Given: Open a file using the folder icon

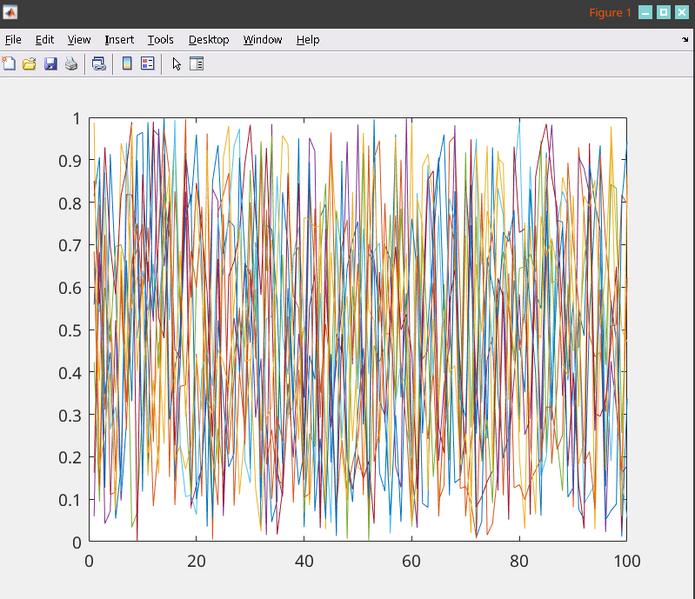Looking at the screenshot, I should tap(29, 64).
